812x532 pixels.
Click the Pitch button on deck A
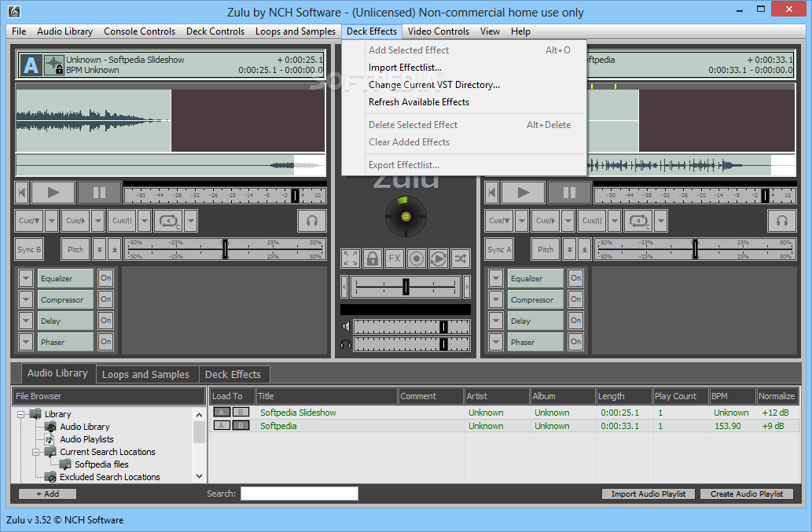(75, 249)
